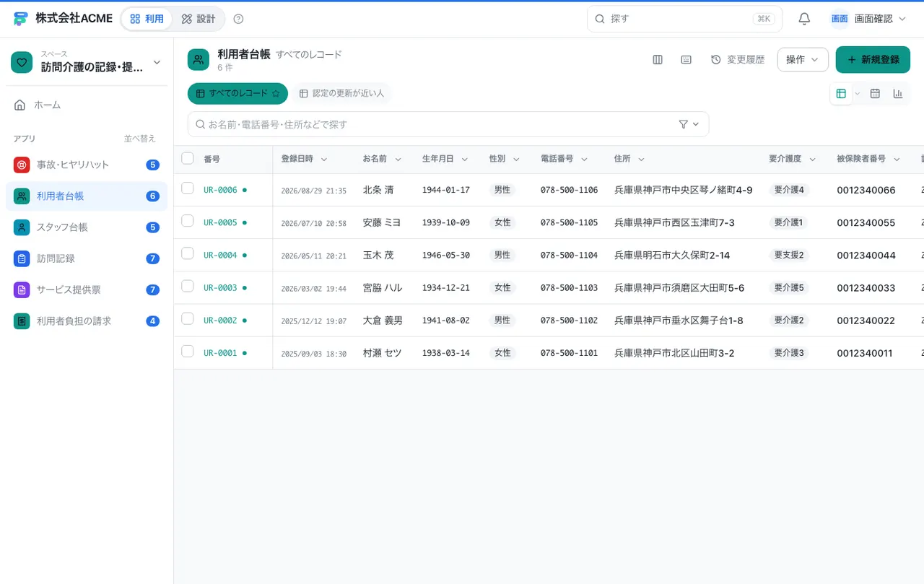Open record UR-0002 link

tap(220, 321)
